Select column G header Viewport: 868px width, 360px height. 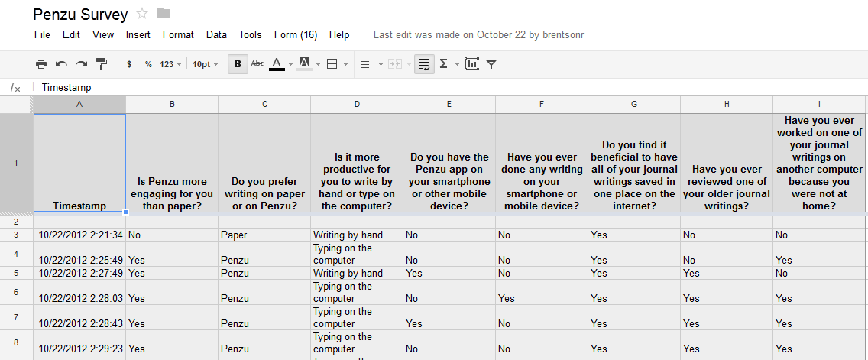pyautogui.click(x=634, y=104)
